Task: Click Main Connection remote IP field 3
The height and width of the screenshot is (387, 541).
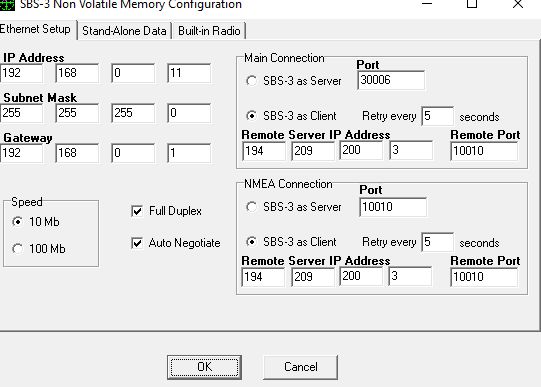Action: tap(411, 150)
